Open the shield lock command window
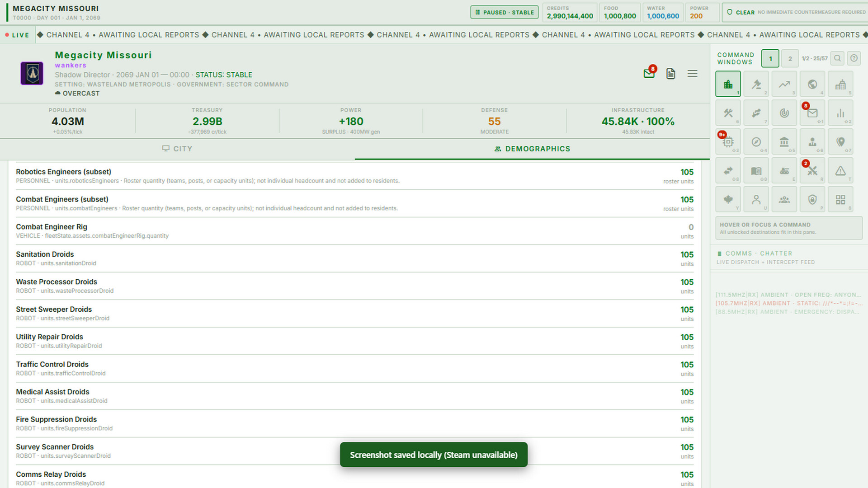The width and height of the screenshot is (868, 488). 812,200
